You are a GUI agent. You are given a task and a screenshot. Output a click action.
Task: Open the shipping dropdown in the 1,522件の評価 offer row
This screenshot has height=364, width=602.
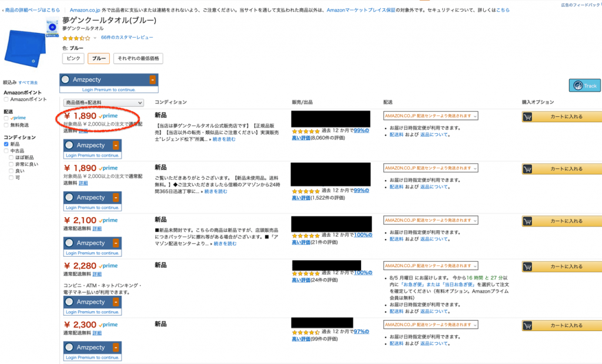pos(430,168)
